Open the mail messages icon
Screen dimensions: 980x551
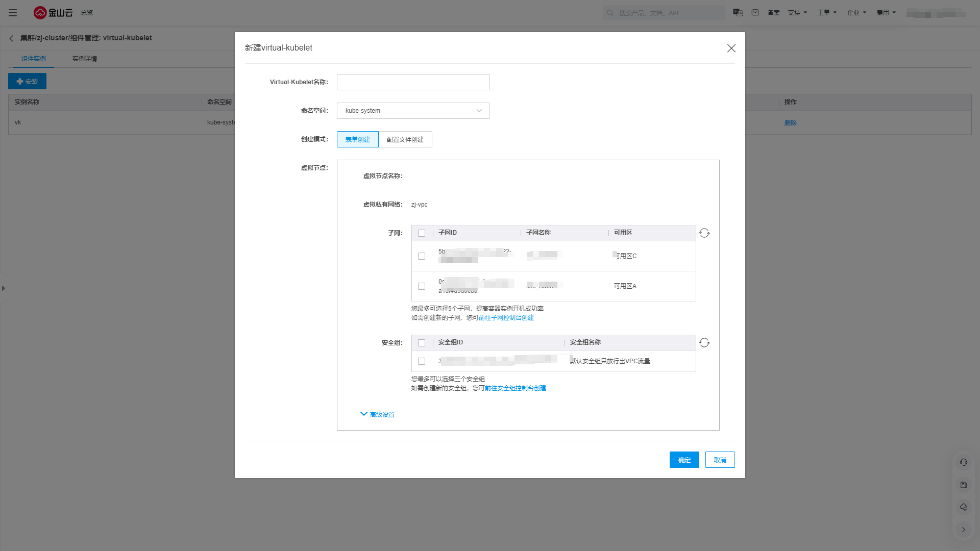point(755,13)
